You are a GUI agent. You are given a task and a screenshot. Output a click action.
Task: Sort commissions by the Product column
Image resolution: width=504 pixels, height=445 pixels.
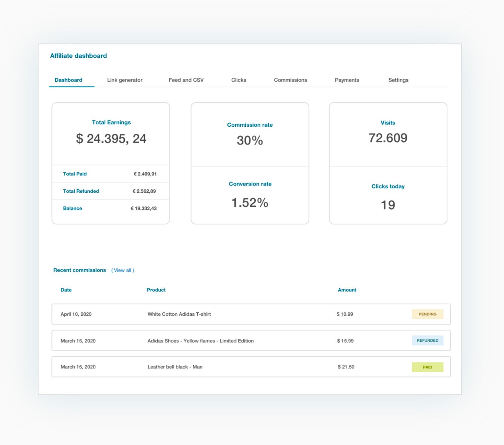pyautogui.click(x=156, y=290)
